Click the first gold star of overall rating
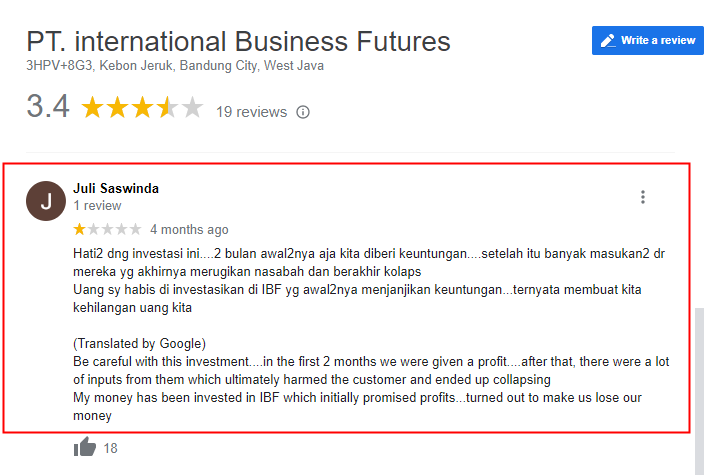This screenshot has width=724, height=475. point(93,108)
